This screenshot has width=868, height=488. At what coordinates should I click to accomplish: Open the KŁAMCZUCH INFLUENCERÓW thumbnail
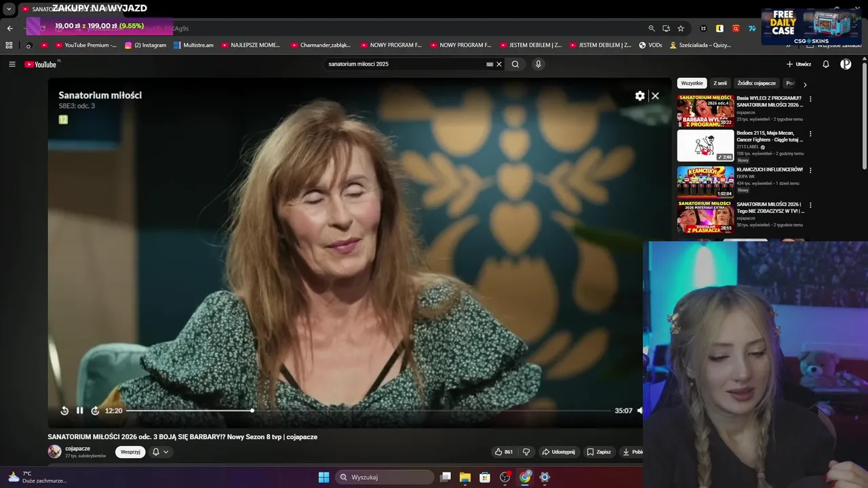(x=705, y=182)
